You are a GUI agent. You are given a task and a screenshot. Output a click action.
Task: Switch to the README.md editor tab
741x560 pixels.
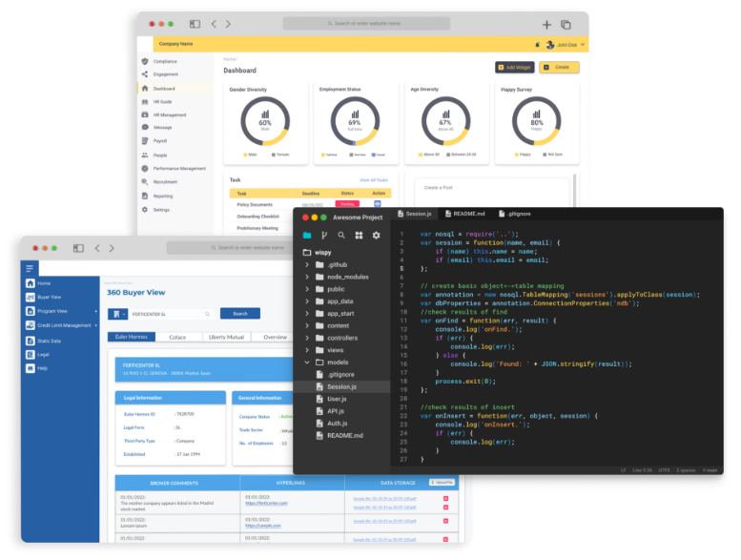pyautogui.click(x=469, y=214)
